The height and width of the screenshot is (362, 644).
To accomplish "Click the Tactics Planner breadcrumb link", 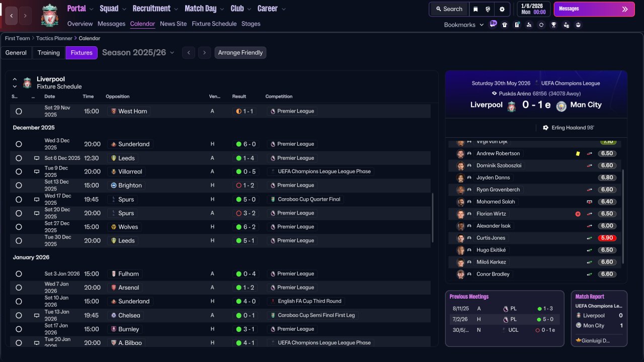I will pyautogui.click(x=55, y=38).
